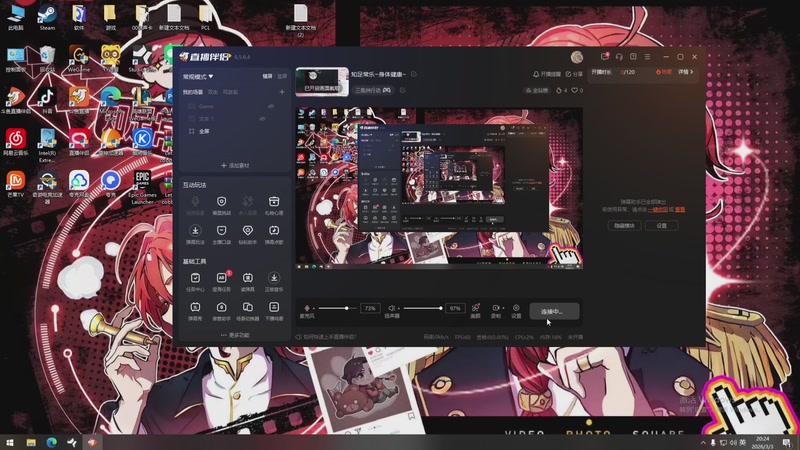The image size is (800, 450).
Task: Open the hamburger menu in title bar
Action: click(647, 57)
